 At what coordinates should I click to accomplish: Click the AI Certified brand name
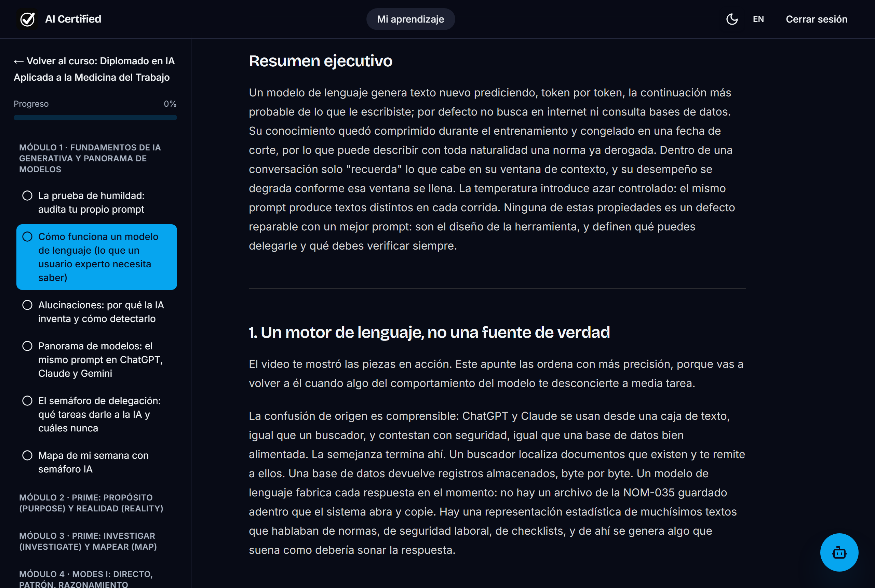[x=73, y=19]
